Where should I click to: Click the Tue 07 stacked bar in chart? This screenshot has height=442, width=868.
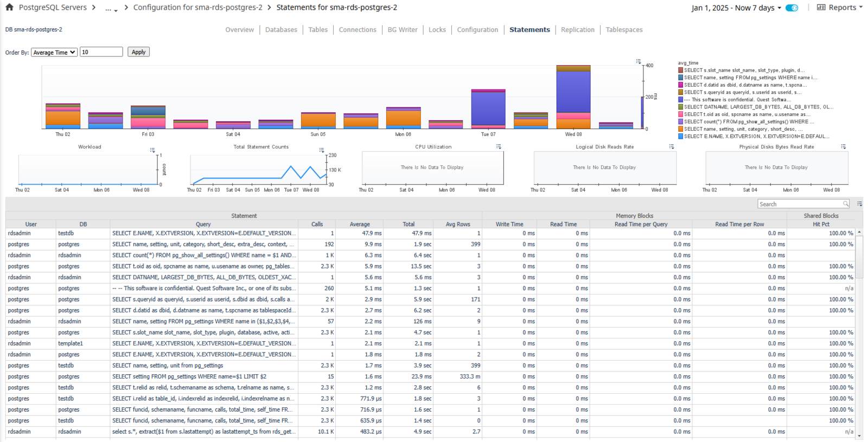488,109
